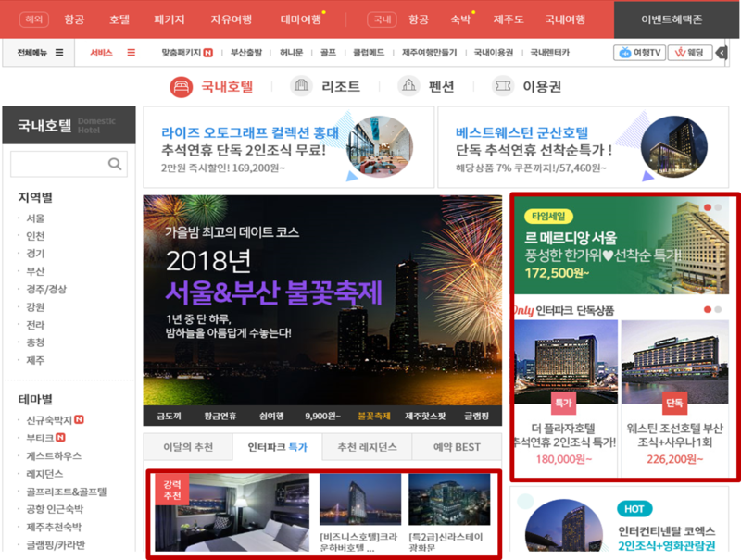Screen dimensions: 741x560
Task: Open the 서비스 hamburger icon
Action: pyautogui.click(x=131, y=53)
